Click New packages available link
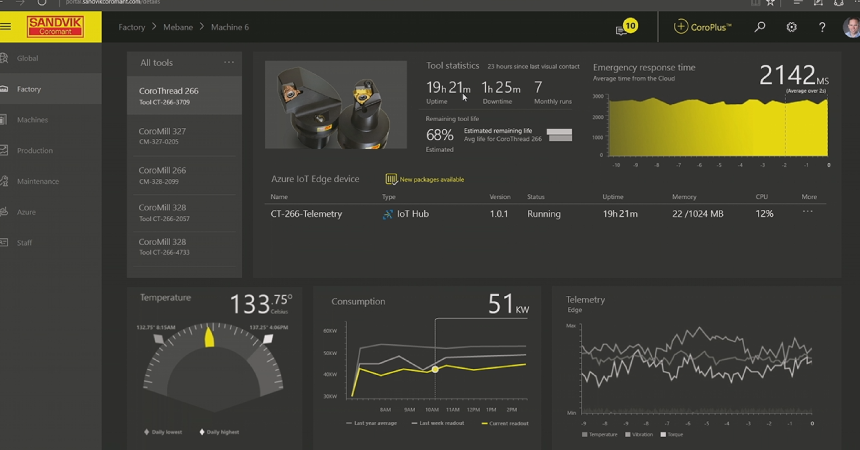 tap(432, 179)
